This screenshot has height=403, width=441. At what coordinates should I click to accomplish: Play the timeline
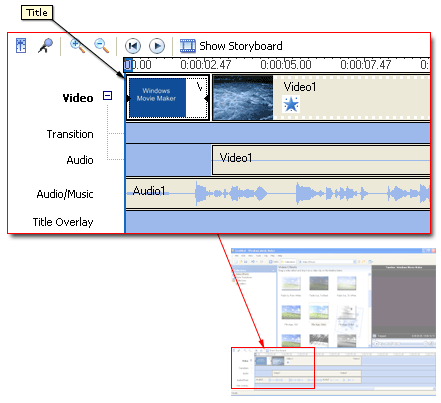pyautogui.click(x=157, y=46)
